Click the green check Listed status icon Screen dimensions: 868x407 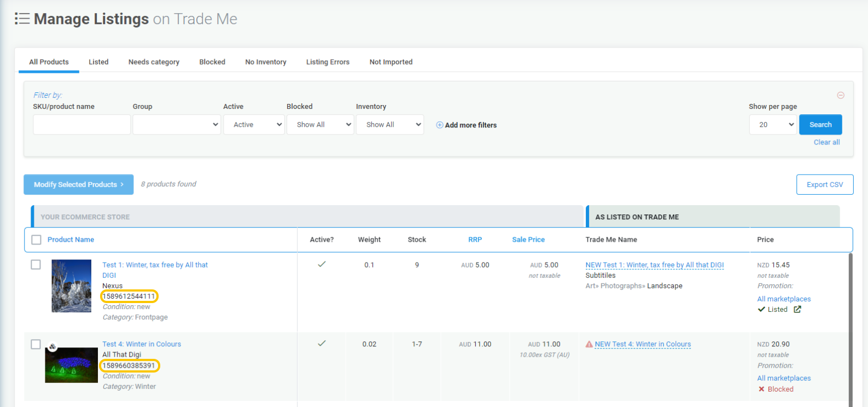761,309
